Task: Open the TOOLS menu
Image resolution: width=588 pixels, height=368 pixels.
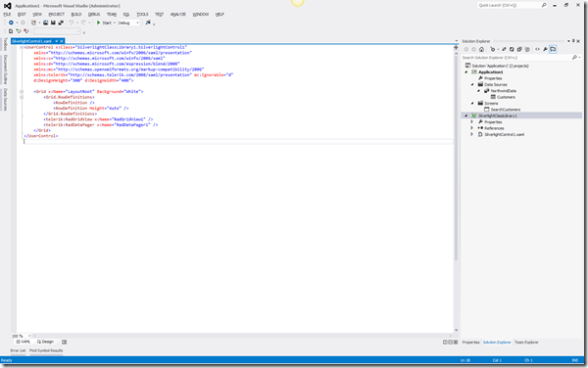Action: tap(142, 15)
